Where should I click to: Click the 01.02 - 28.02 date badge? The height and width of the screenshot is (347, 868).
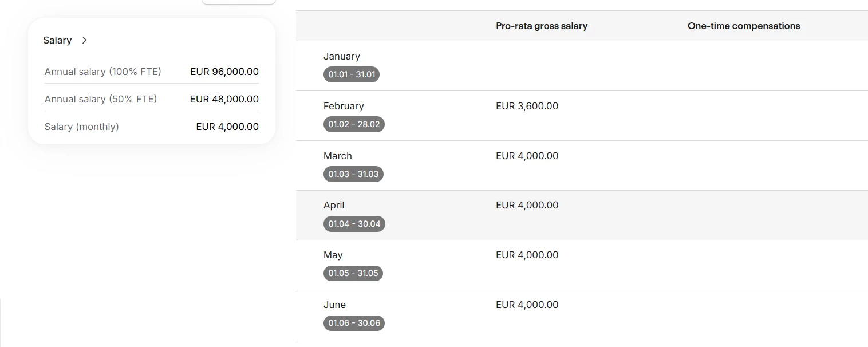click(354, 124)
